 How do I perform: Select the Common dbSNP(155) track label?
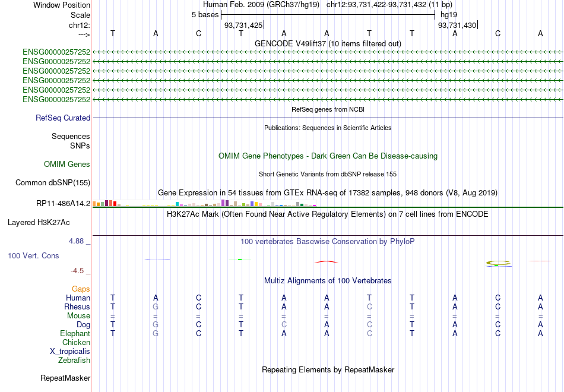[53, 182]
